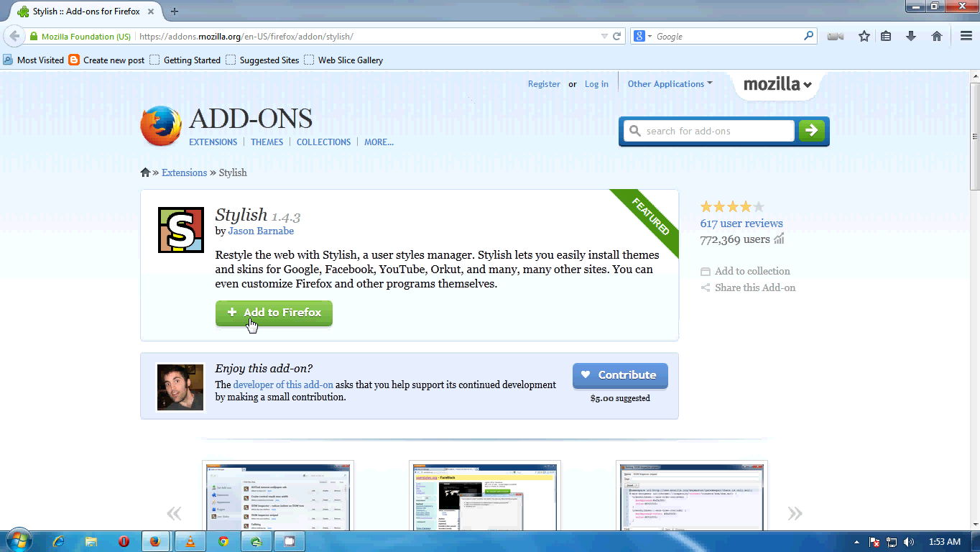Click the Add to Firefox button
The height and width of the screenshot is (552, 980).
[274, 313]
